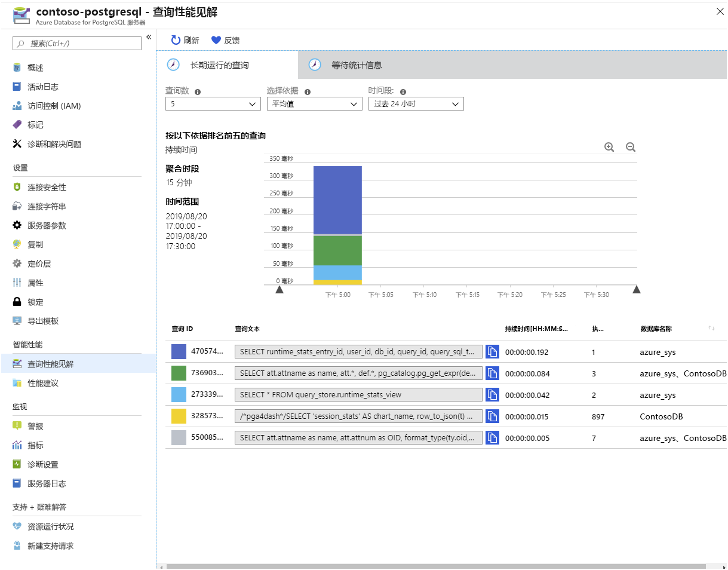Select 查询性能见解 in the sidebar
This screenshot has width=728, height=570.
(x=78, y=364)
